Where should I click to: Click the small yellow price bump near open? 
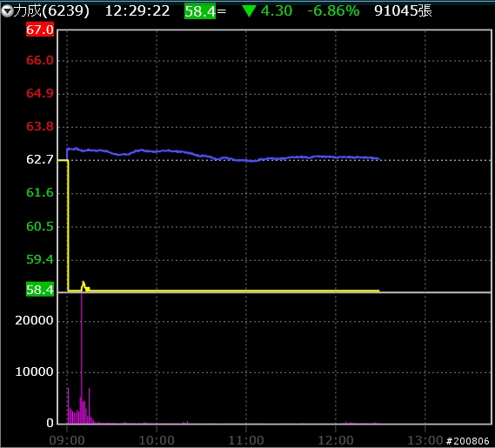[x=84, y=285]
